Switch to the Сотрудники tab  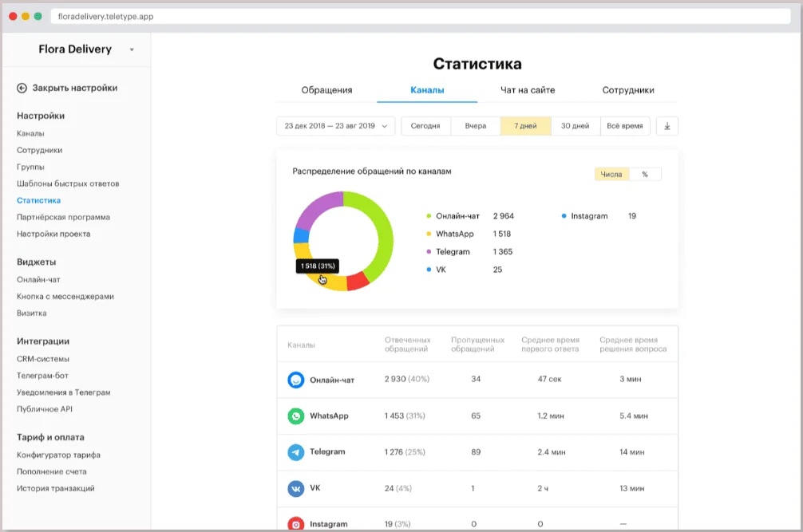click(628, 90)
